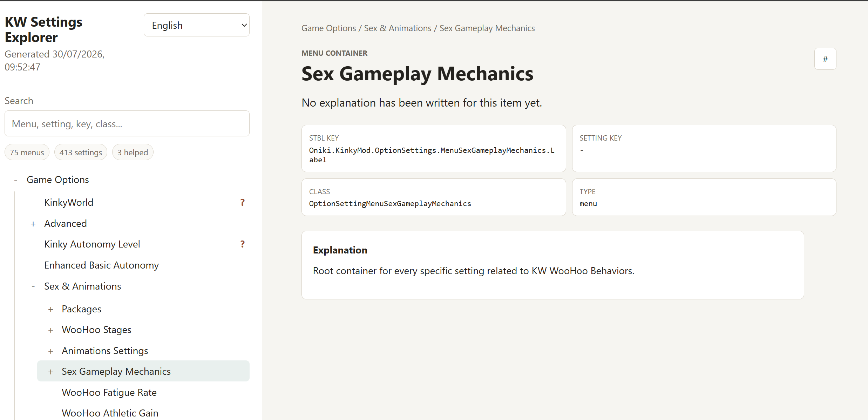The width and height of the screenshot is (868, 420).
Task: Expand the Packages submenu
Action: (x=51, y=309)
